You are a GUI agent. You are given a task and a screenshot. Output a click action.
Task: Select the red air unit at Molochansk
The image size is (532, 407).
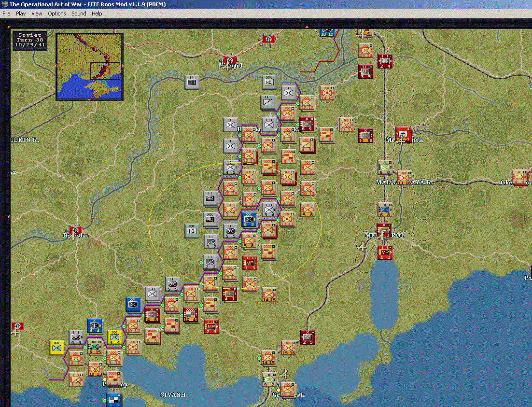[x=404, y=134]
